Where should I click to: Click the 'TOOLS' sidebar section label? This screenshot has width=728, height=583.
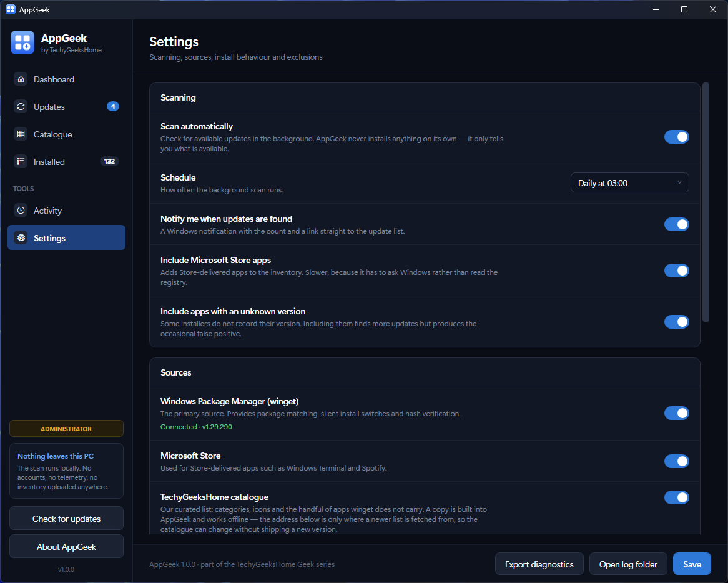(23, 189)
